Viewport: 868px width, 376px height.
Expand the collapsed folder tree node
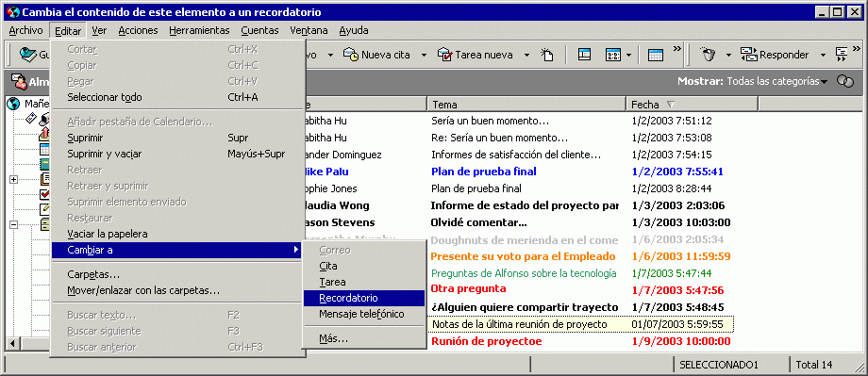click(x=14, y=179)
